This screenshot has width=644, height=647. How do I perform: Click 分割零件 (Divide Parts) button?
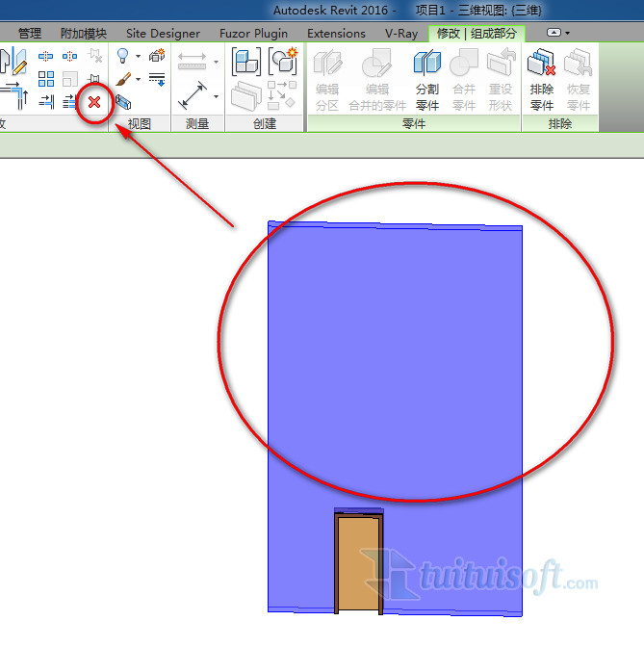tap(427, 80)
